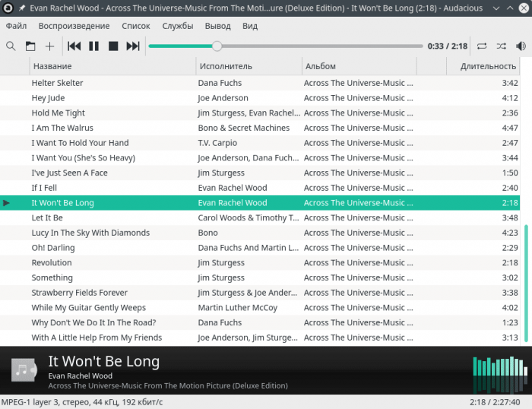
Task: Click the search library magnifier icon
Action: click(11, 46)
